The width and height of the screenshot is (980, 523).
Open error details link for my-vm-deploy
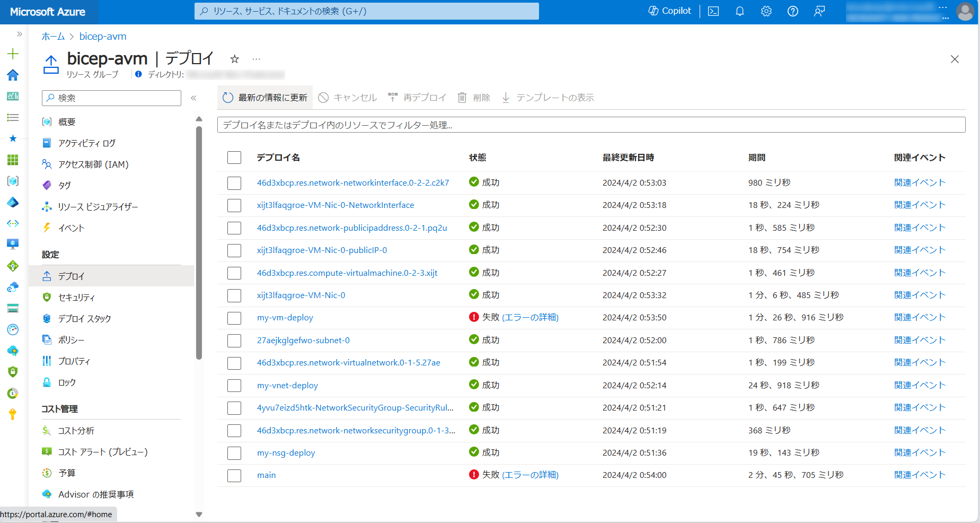[x=530, y=317]
